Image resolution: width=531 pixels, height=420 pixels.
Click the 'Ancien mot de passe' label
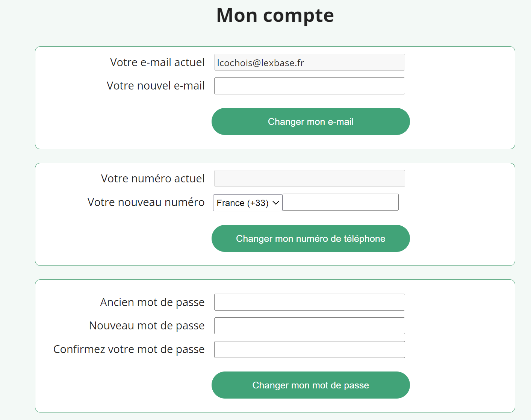point(152,302)
